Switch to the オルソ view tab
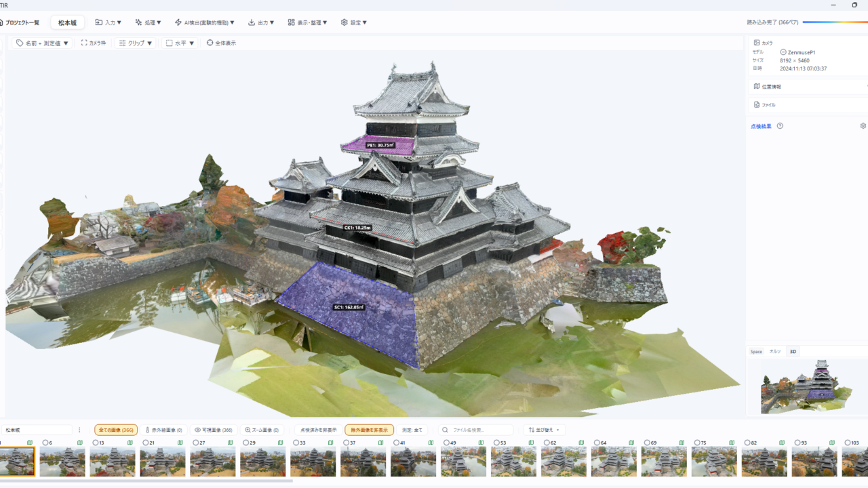868x488 pixels. pos(775,352)
